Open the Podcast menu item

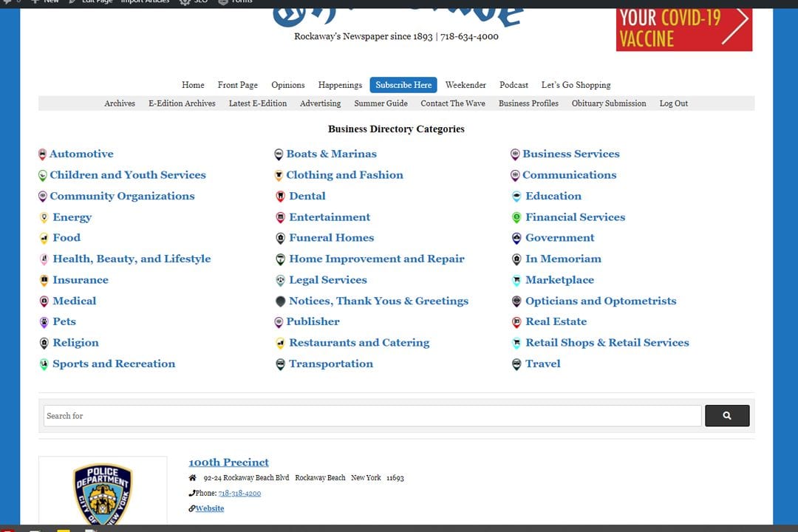pos(514,85)
